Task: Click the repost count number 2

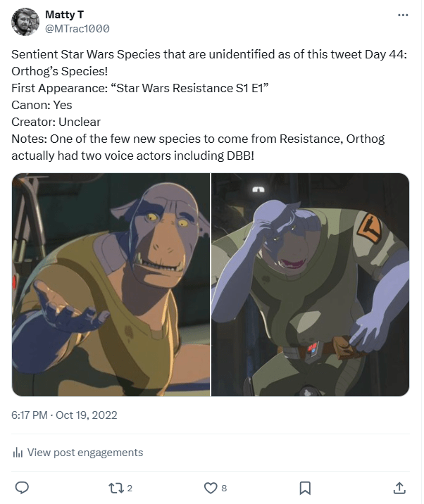Action: click(130, 487)
